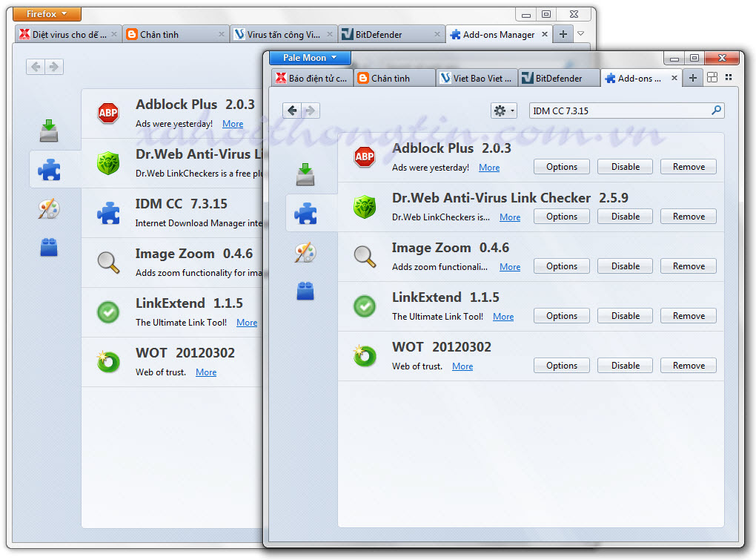Open Dr.Web Link Checker Options

tap(561, 217)
